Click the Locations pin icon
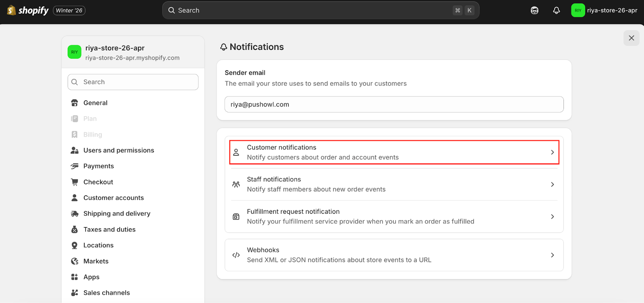 tap(74, 245)
